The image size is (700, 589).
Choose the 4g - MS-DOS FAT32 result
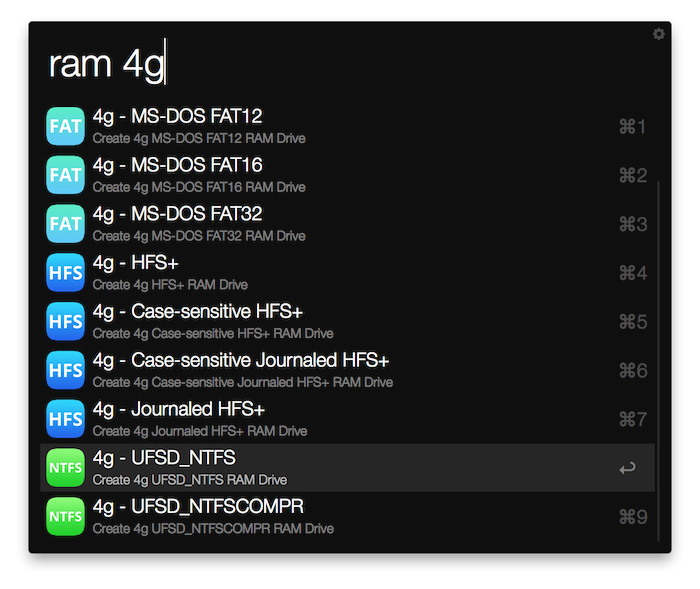click(177, 214)
